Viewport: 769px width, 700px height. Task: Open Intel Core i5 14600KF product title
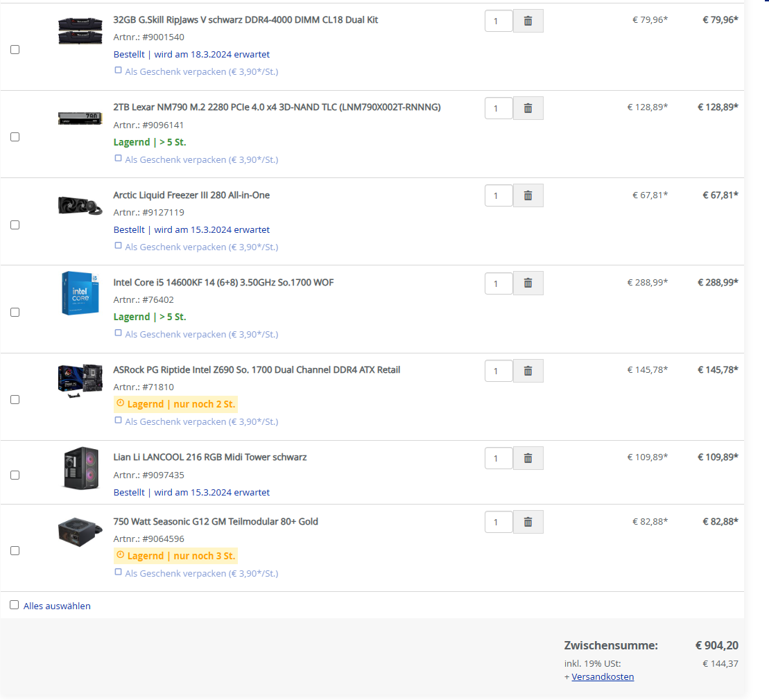[223, 282]
